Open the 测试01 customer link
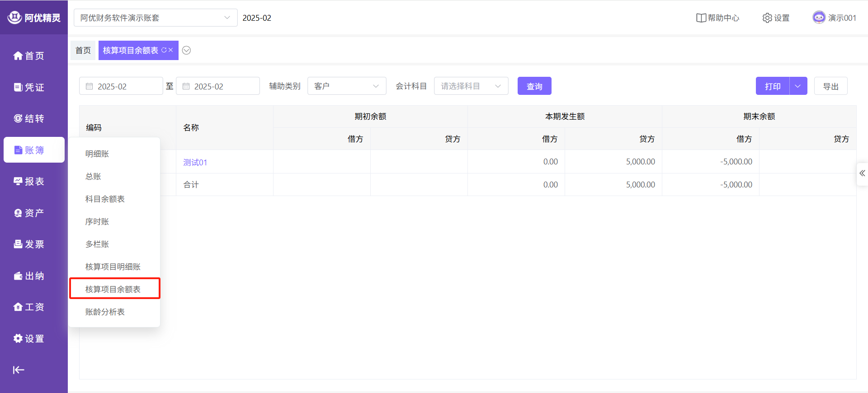Image resolution: width=868 pixels, height=393 pixels. (195, 162)
